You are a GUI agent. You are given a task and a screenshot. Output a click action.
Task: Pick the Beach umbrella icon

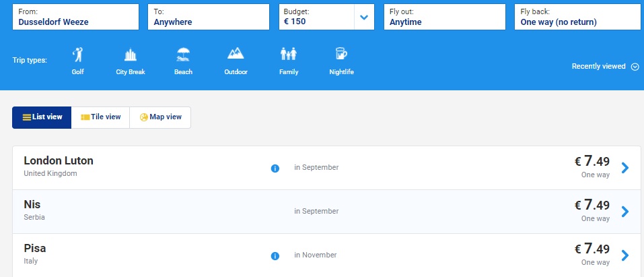click(x=183, y=55)
